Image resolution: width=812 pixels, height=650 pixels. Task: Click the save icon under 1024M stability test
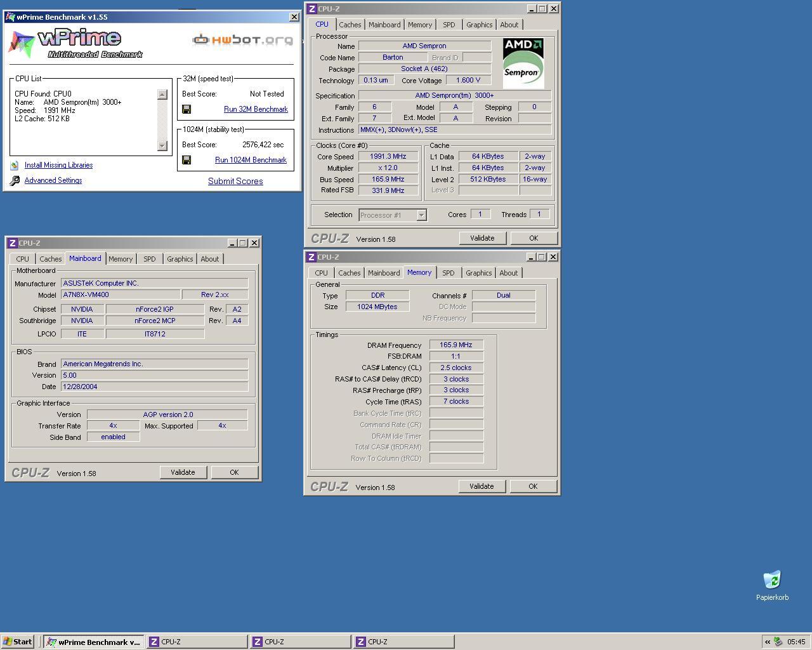tap(187, 160)
